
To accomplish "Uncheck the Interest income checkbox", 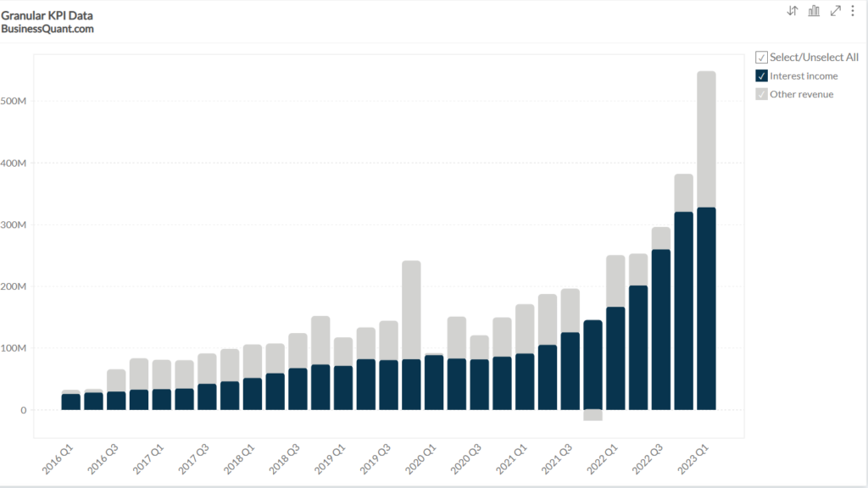I will 760,75.
